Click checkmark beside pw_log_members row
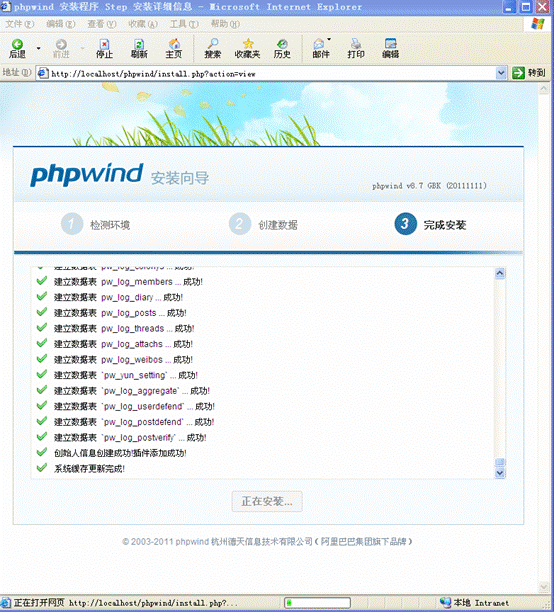Screen dimensions: 554x612 click(x=41, y=281)
